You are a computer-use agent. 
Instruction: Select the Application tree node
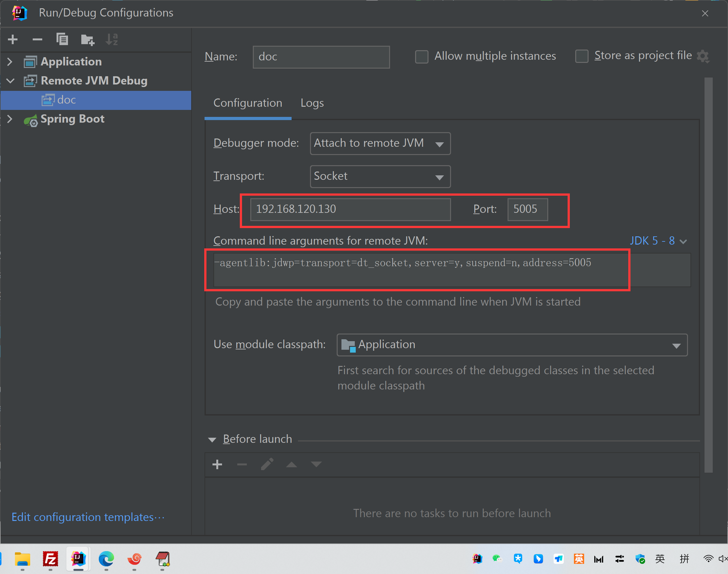[71, 62]
